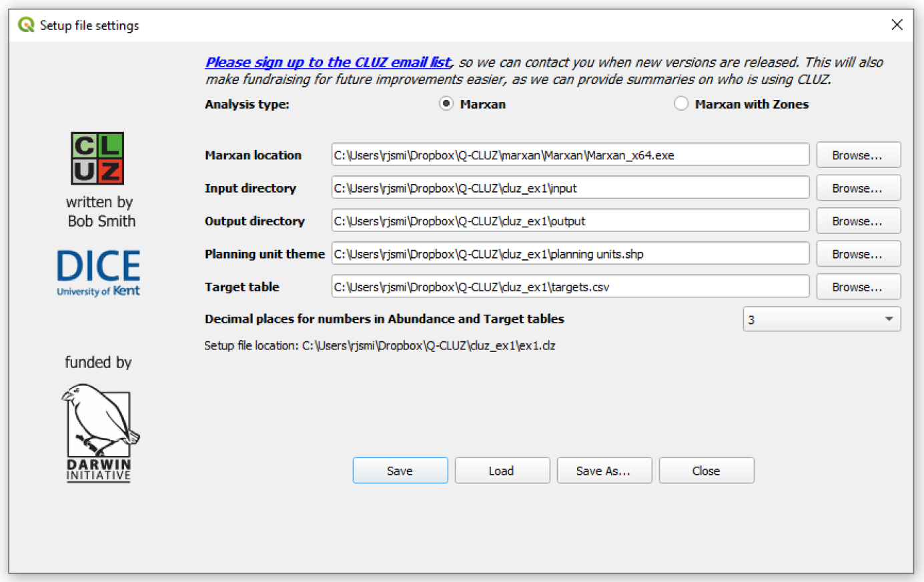Click the Planning unit theme text field
The width and height of the screenshot is (924, 582).
coord(570,254)
